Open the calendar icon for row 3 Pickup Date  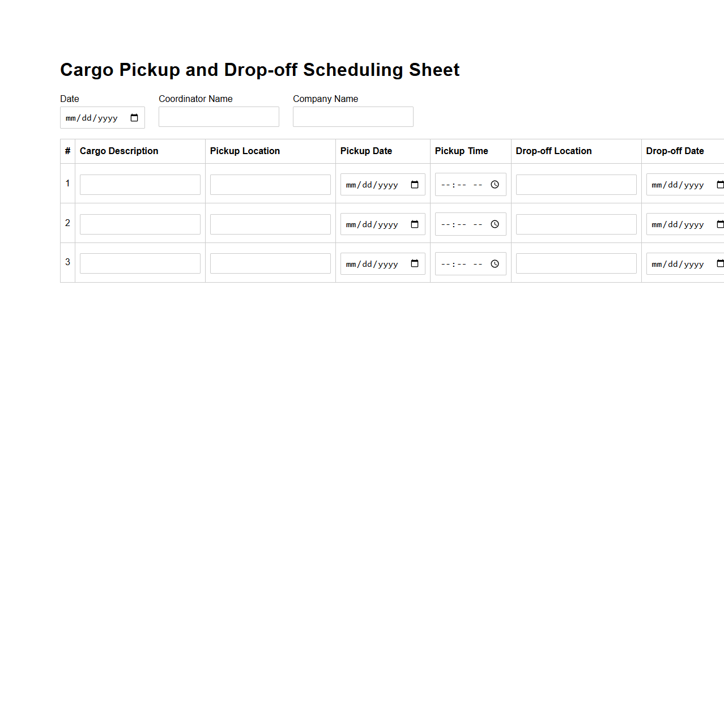pyautogui.click(x=414, y=263)
